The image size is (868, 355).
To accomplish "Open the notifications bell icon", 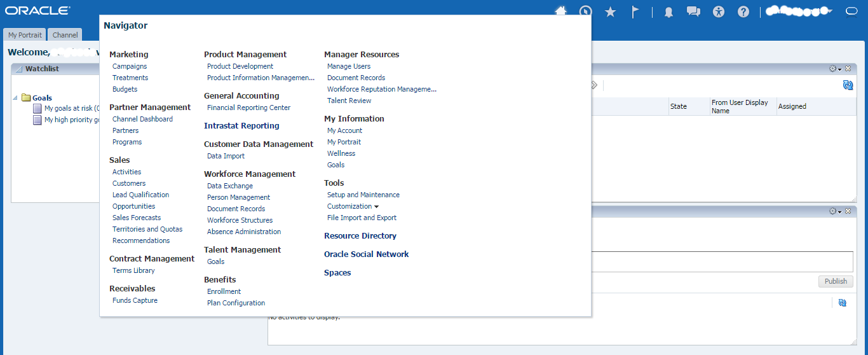I will pyautogui.click(x=668, y=12).
